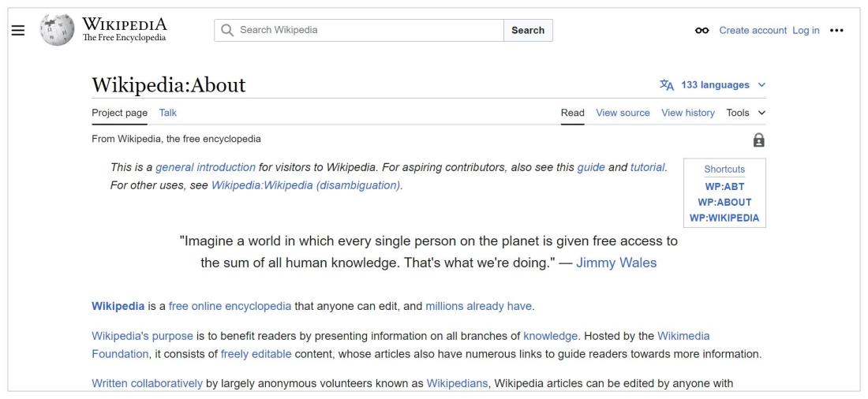Follow the Jimmy Wales link
Viewport: 868px width, 399px height.
tap(616, 263)
